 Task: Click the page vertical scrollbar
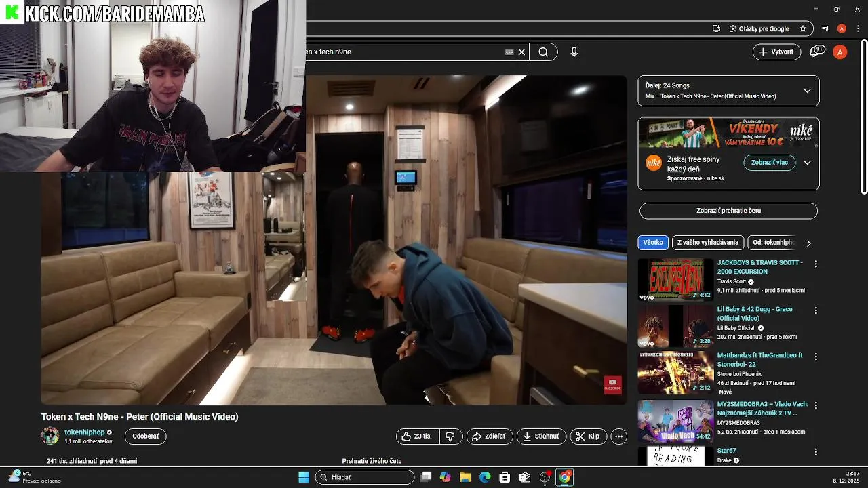[x=864, y=119]
